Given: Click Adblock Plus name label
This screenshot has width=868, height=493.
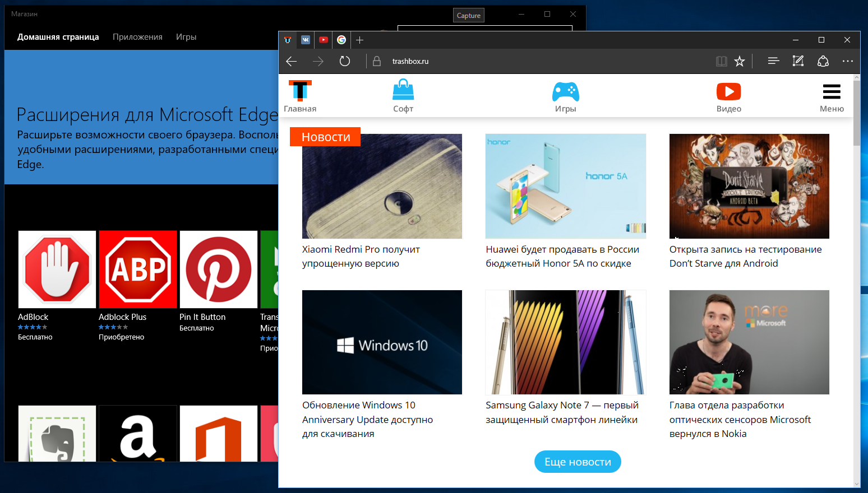Looking at the screenshot, I should 122,317.
